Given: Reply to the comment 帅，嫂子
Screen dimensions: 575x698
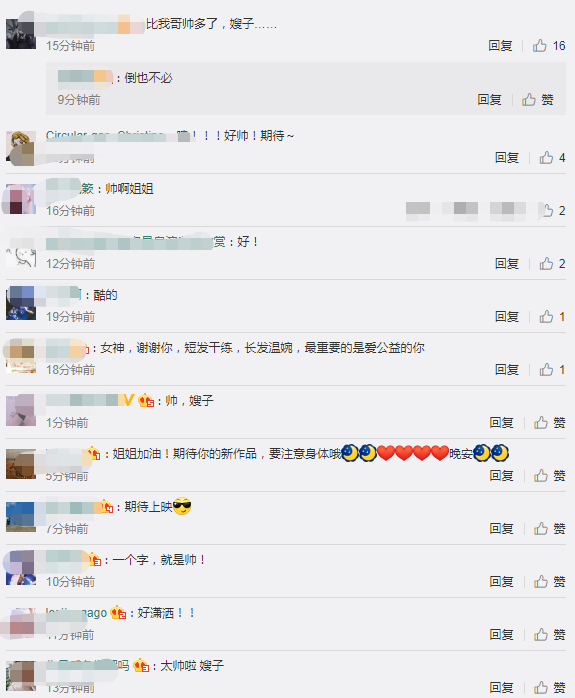Looking at the screenshot, I should point(502,422).
